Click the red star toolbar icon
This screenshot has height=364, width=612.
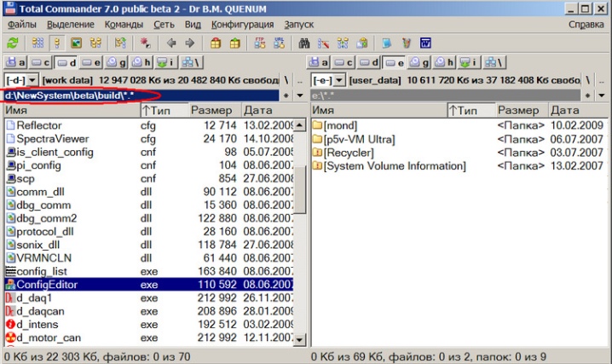tap(145, 43)
